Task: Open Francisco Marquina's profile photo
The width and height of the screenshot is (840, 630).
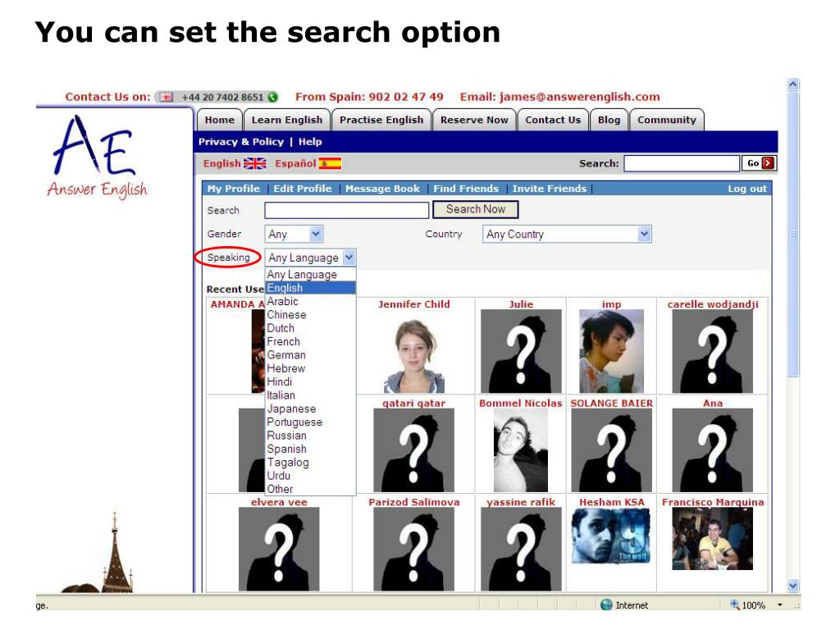Action: pos(713,539)
